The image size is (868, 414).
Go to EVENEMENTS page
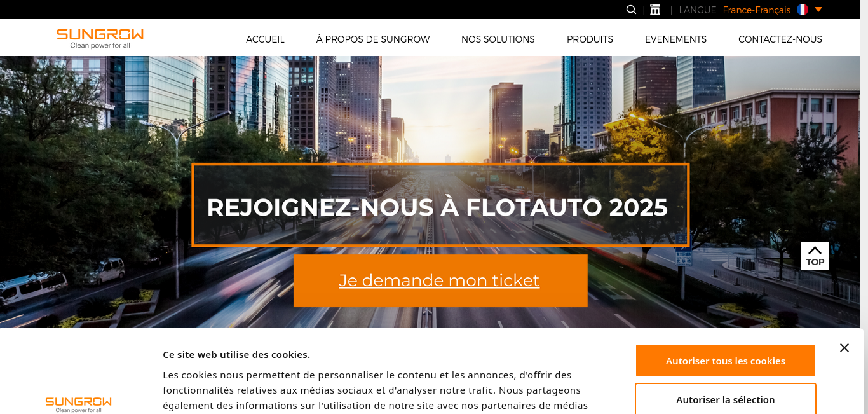point(675,39)
